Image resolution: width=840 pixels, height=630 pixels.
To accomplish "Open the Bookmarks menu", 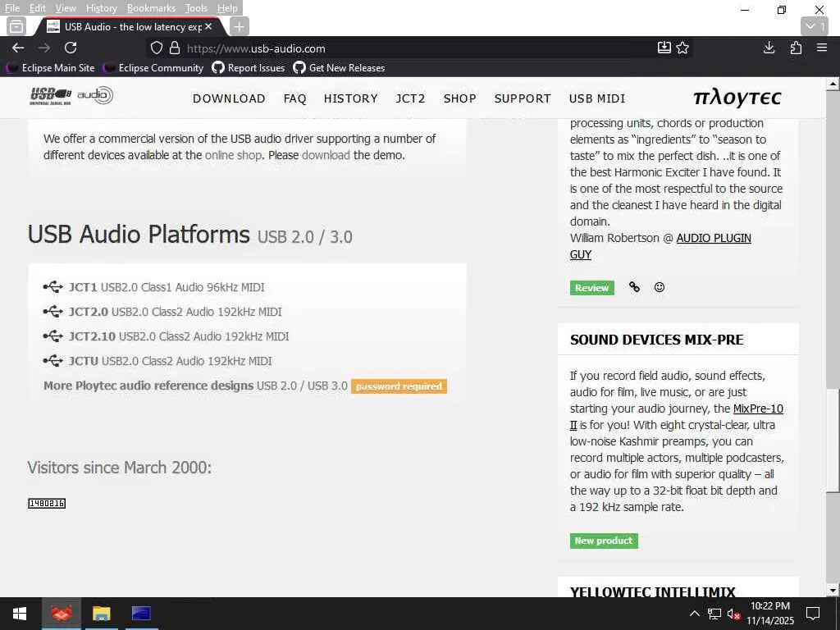I will (151, 8).
